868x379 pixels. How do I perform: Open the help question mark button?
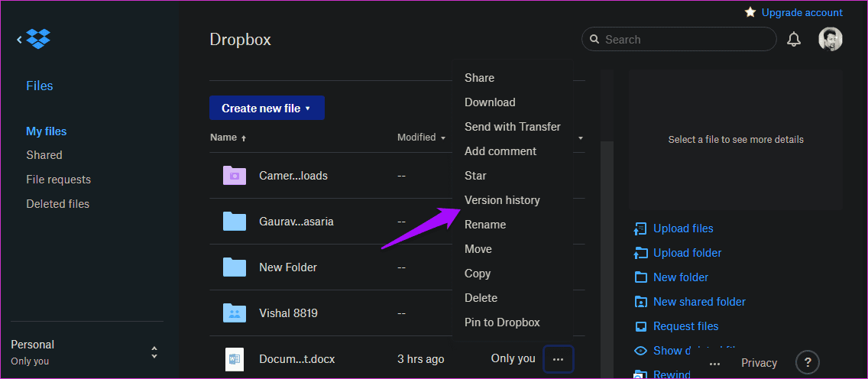[x=808, y=363]
